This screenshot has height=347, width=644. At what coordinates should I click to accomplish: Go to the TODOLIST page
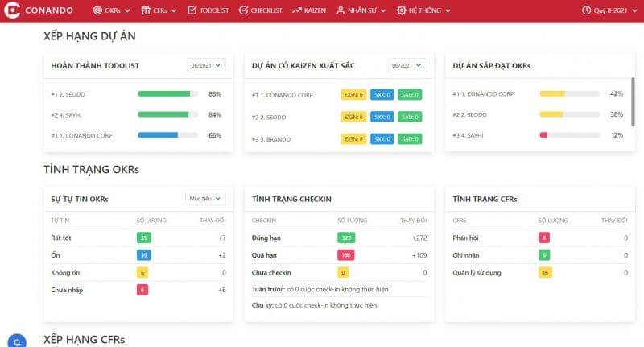(208, 10)
